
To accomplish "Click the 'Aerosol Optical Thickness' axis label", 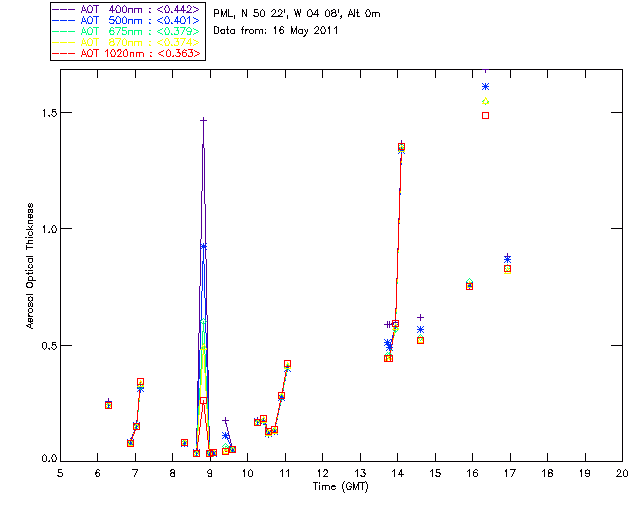I will click(x=30, y=266).
